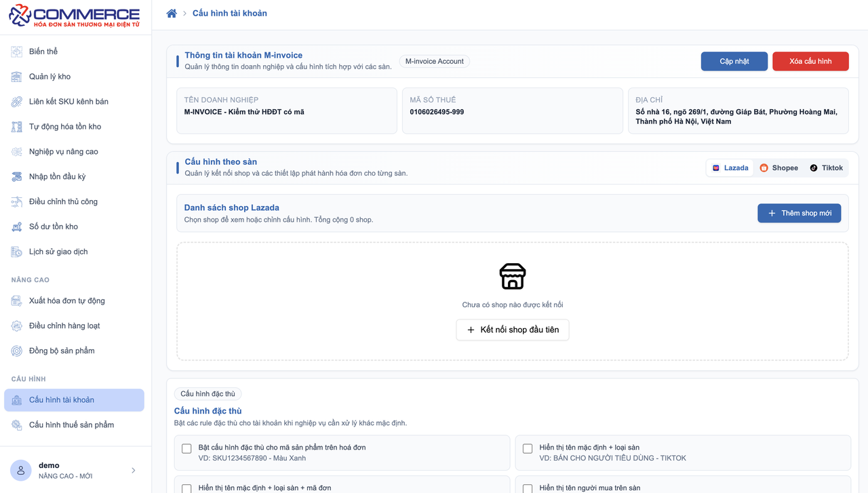Image resolution: width=868 pixels, height=493 pixels.
Task: Enable đặc thù cho mã sản phẩm checkbox
Action: (x=186, y=448)
